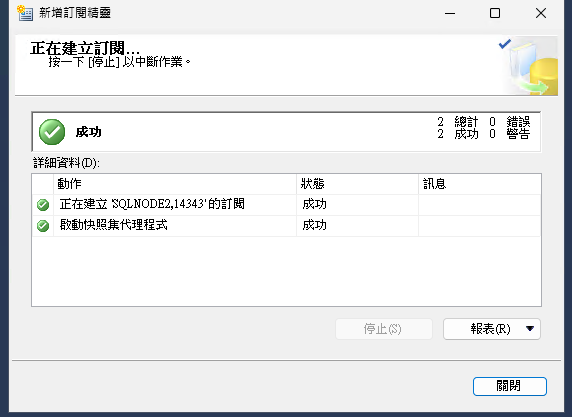Select the 正在建立 SQLNODE2,14343 的訂閱 row

point(286,205)
